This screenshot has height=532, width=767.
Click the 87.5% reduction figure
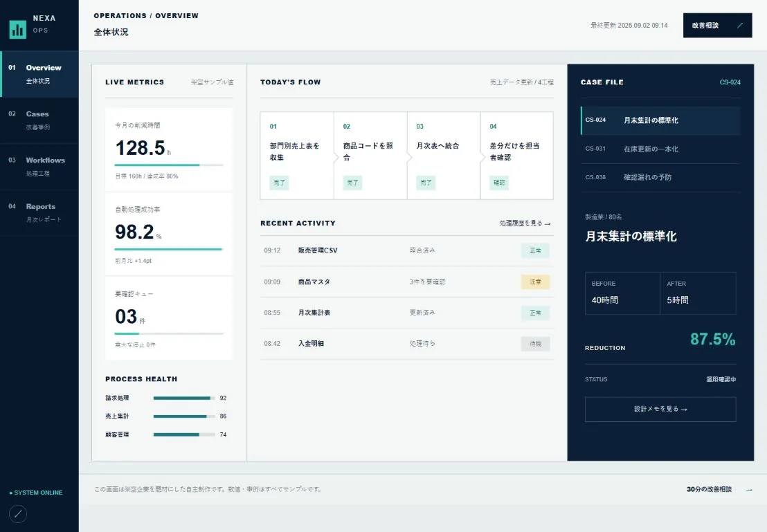click(713, 340)
